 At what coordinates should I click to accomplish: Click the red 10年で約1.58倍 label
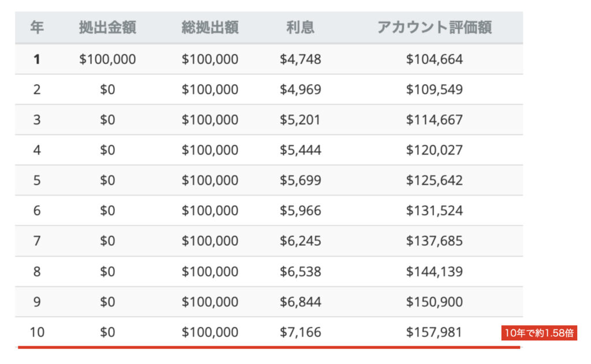tap(539, 333)
